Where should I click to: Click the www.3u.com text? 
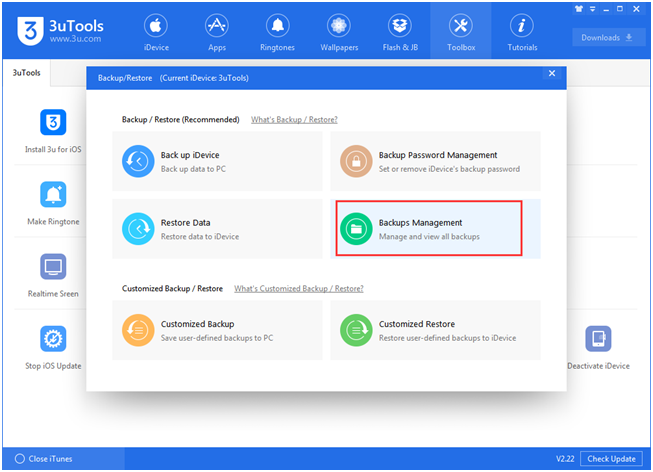pyautogui.click(x=75, y=39)
